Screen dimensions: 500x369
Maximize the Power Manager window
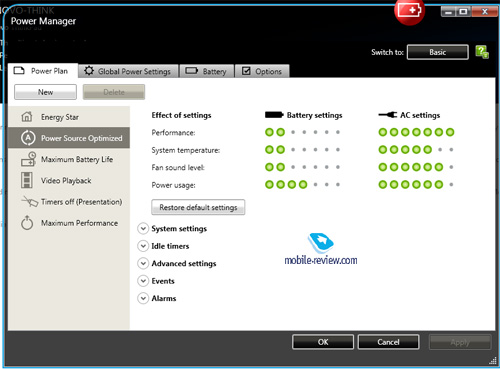463,12
